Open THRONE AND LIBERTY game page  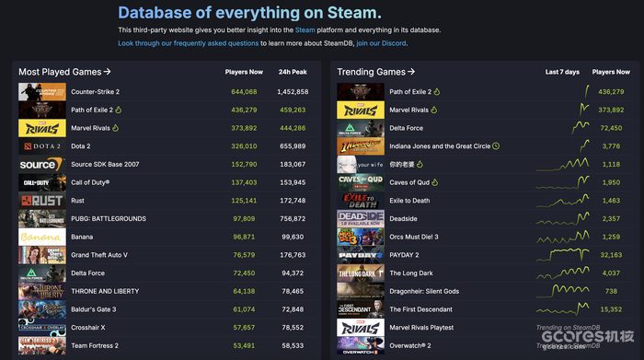click(105, 291)
